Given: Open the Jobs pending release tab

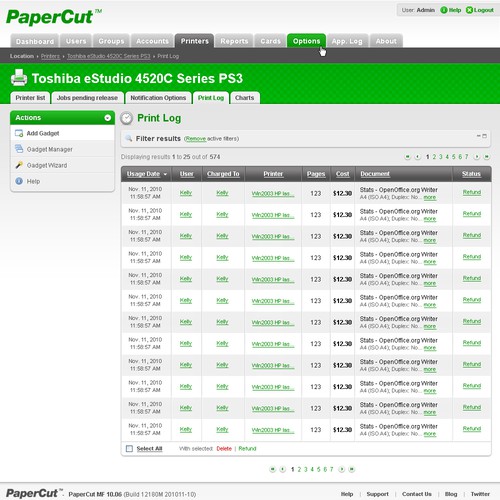Looking at the screenshot, I should (87, 98).
